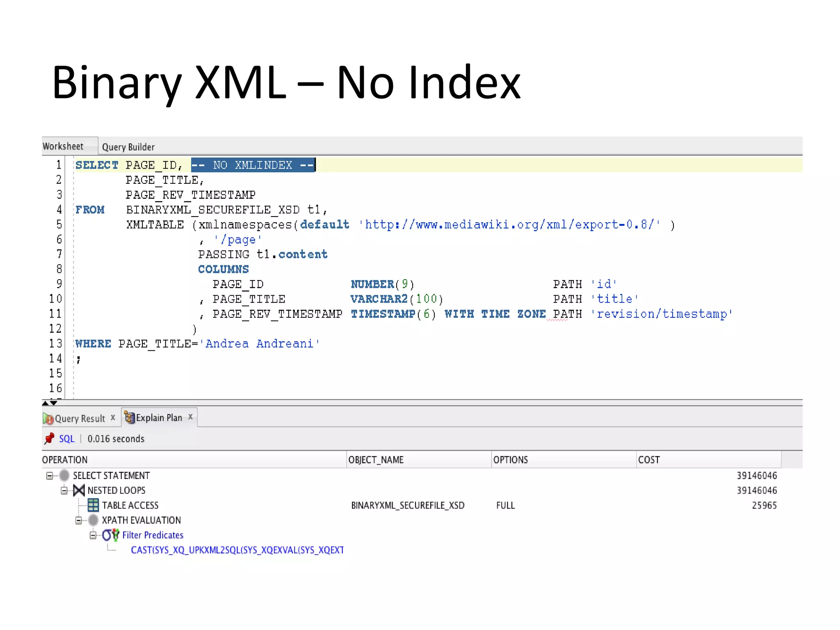840x630 pixels.
Task: Select the NESTED LOOPS row
Action: coord(411,491)
